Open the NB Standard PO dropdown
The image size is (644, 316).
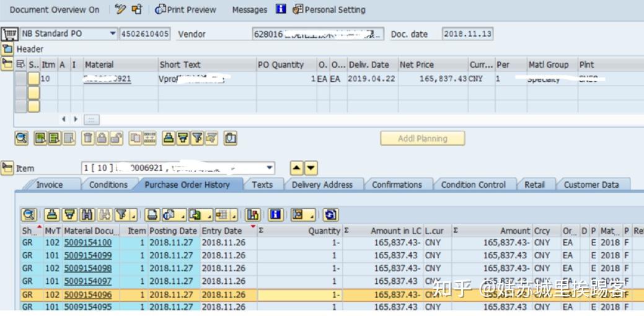[113, 33]
